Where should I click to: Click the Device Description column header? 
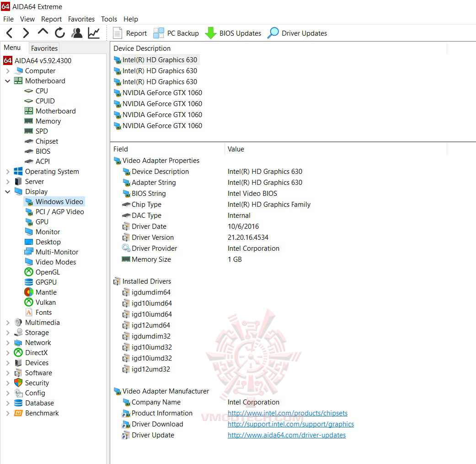coord(278,49)
